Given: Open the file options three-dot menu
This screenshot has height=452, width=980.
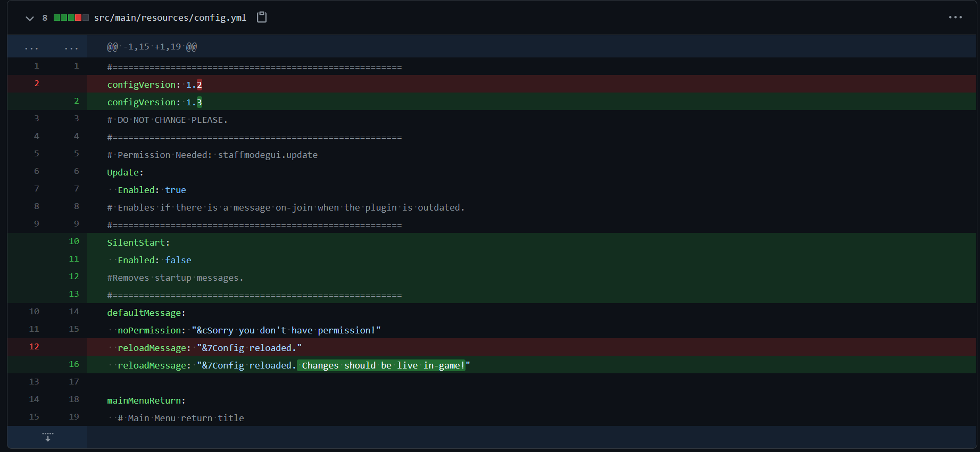Looking at the screenshot, I should (955, 18).
